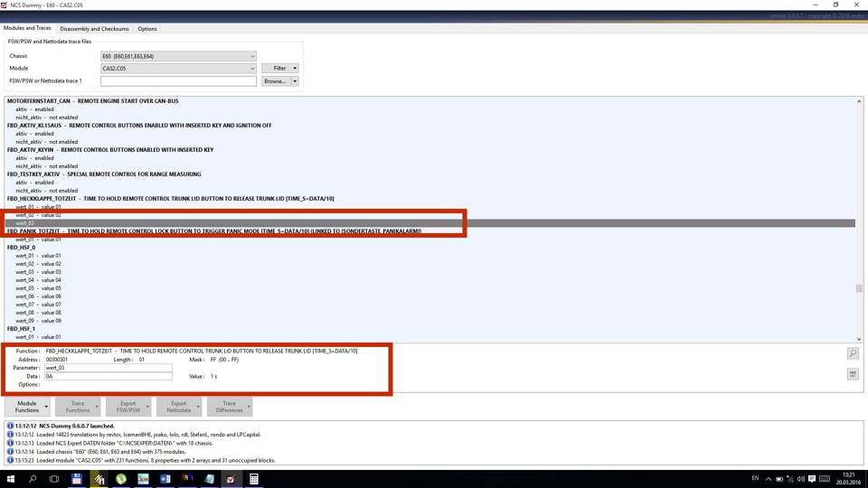
Task: Select the NCS Dummy checkmark taskbar icon
Action: (x=231, y=479)
